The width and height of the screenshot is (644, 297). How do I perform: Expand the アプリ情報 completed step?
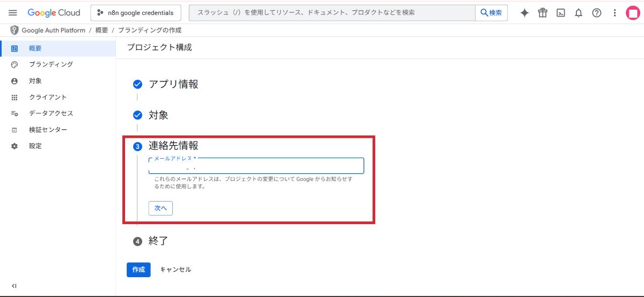(173, 84)
